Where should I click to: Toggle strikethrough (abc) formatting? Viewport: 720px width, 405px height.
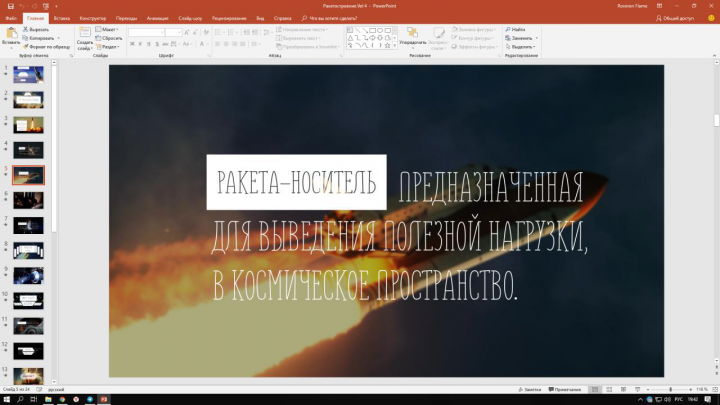point(165,44)
